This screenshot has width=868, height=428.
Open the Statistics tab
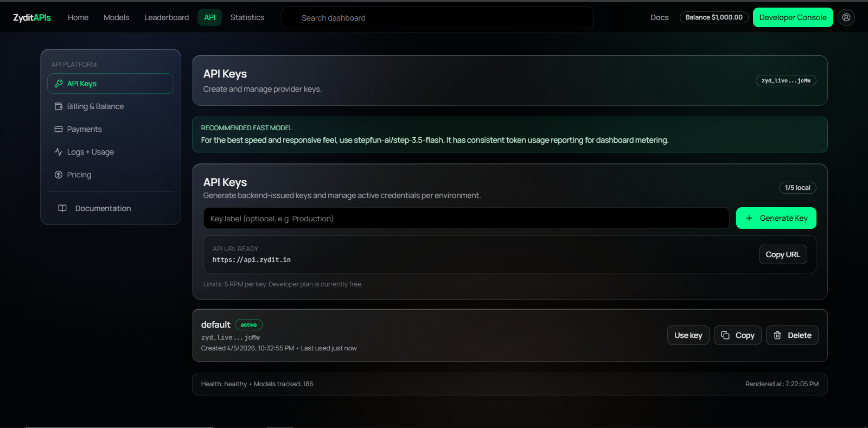(x=247, y=17)
